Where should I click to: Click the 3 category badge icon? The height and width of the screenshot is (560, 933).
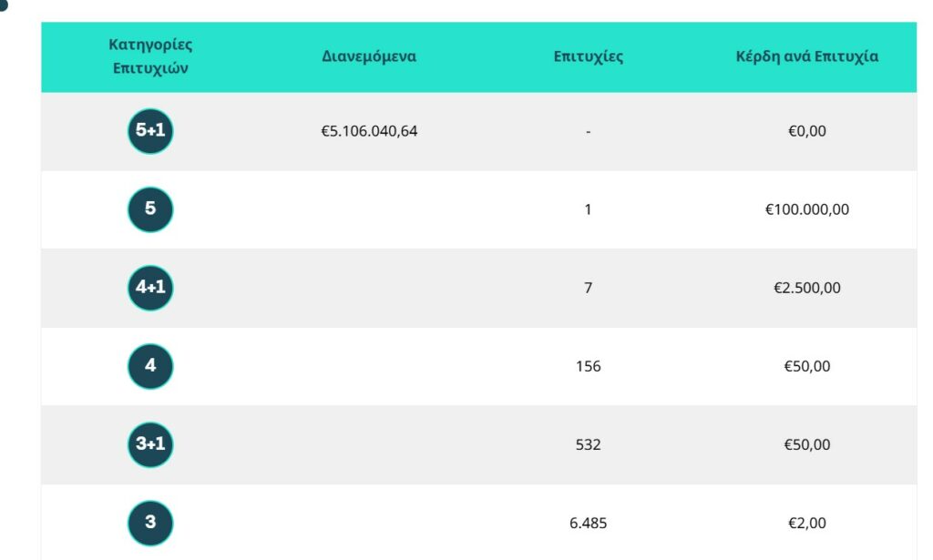pos(150,523)
